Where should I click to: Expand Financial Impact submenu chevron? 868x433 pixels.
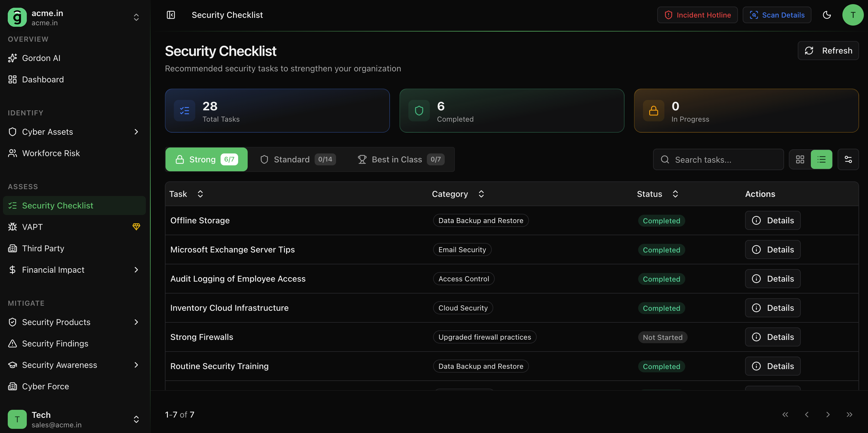point(136,270)
